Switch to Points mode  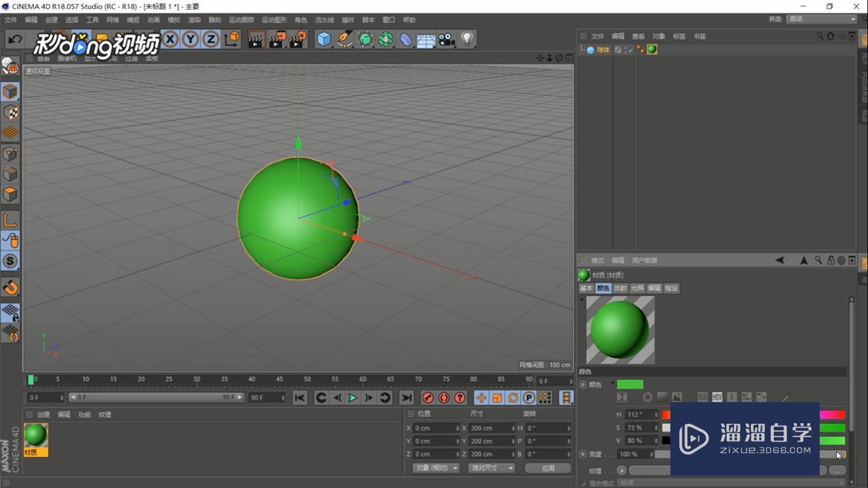10,154
